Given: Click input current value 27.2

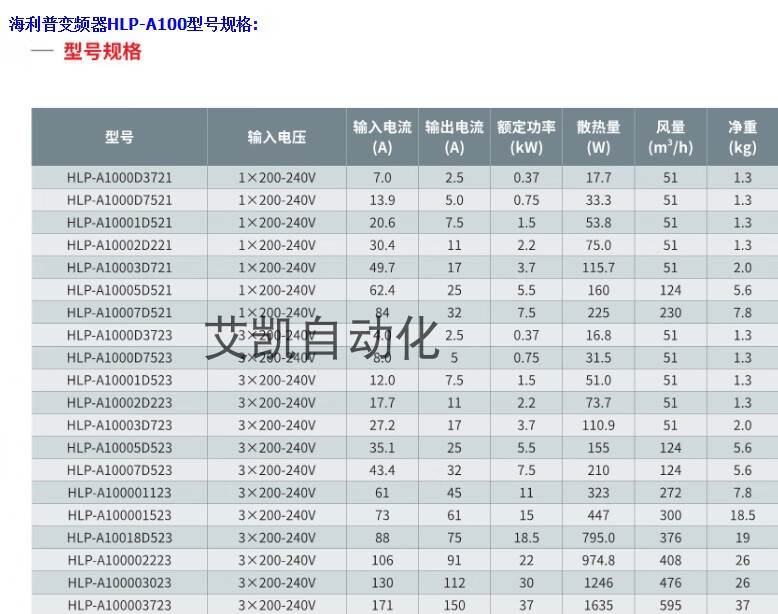Looking at the screenshot, I should tap(382, 425).
